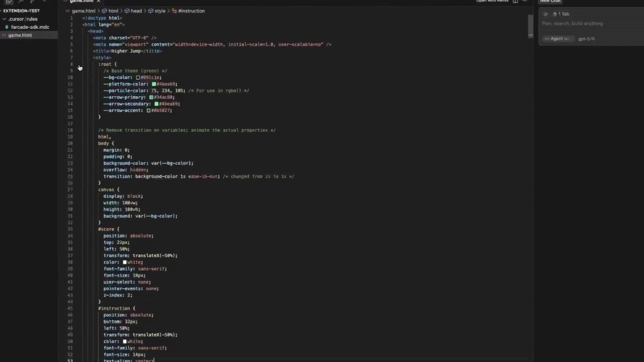Click the @ add context icon in chat

546,14
